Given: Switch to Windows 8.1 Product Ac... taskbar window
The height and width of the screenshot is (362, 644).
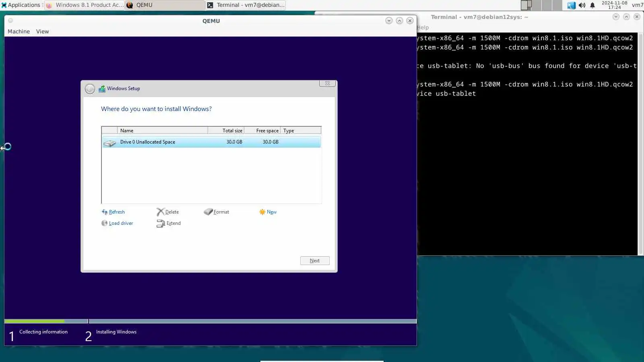Looking at the screenshot, I should pyautogui.click(x=85, y=5).
